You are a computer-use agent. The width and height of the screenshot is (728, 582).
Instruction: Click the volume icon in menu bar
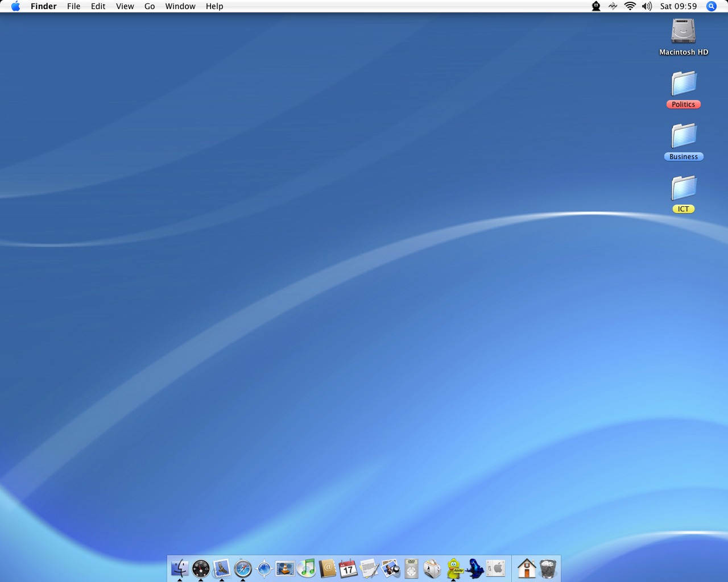tap(647, 6)
